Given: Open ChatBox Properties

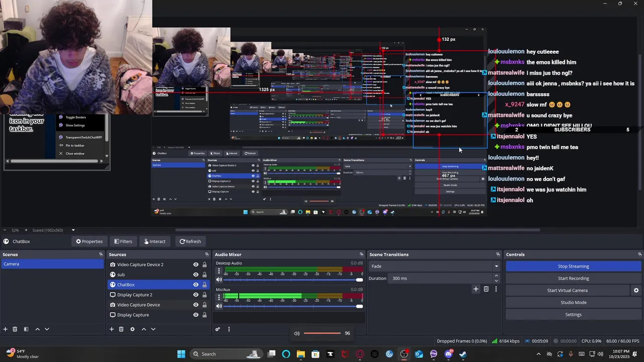Looking at the screenshot, I should [x=89, y=241].
